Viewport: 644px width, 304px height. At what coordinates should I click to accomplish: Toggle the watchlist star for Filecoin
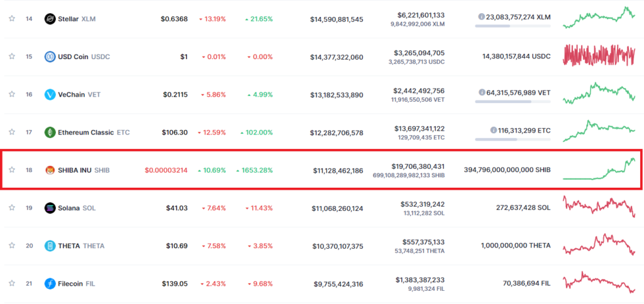tap(11, 283)
